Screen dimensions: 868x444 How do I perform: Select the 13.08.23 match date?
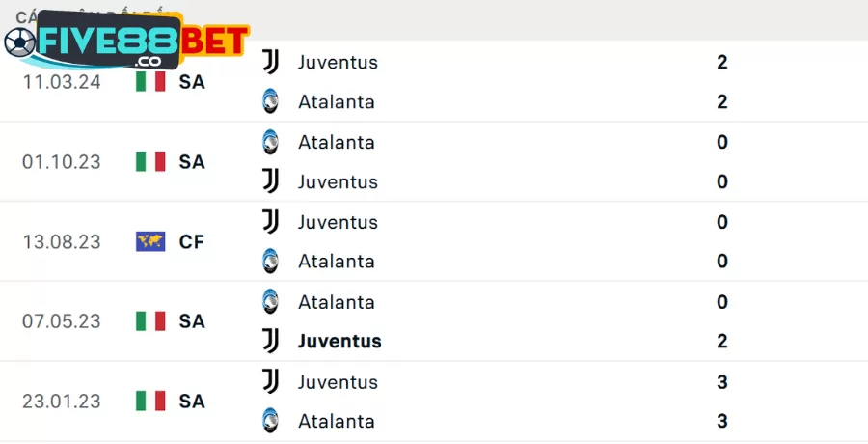(62, 241)
